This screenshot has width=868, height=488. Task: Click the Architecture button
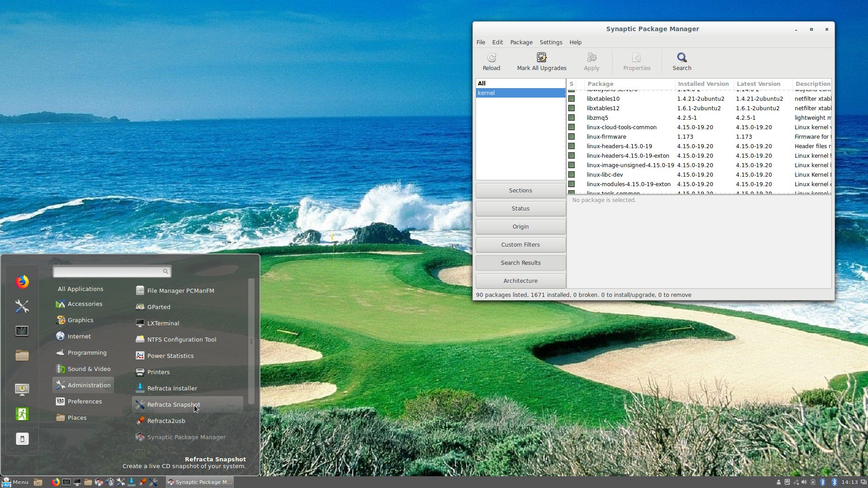[x=520, y=281]
